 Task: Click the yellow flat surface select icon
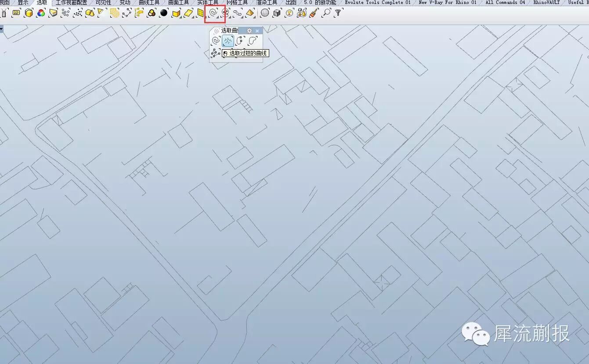point(188,13)
